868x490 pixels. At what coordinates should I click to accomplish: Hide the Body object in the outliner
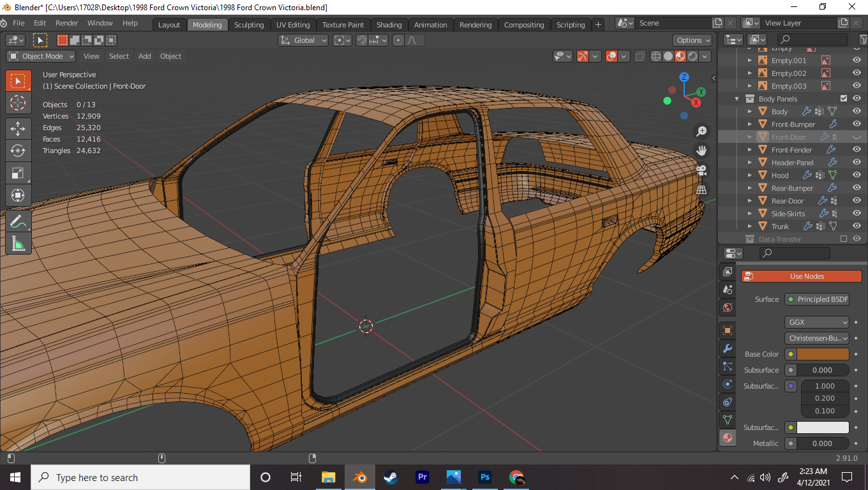point(857,112)
